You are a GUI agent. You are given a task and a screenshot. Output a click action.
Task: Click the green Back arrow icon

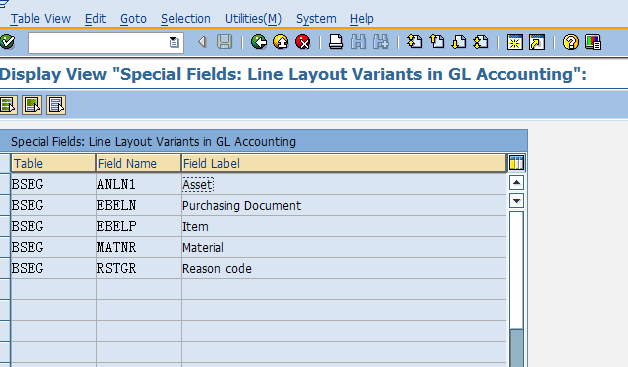[x=259, y=42]
